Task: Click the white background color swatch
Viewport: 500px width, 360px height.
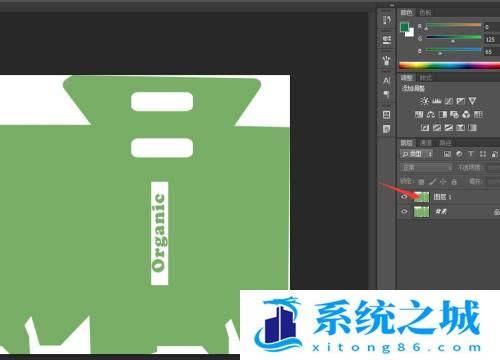Action: pos(411,33)
